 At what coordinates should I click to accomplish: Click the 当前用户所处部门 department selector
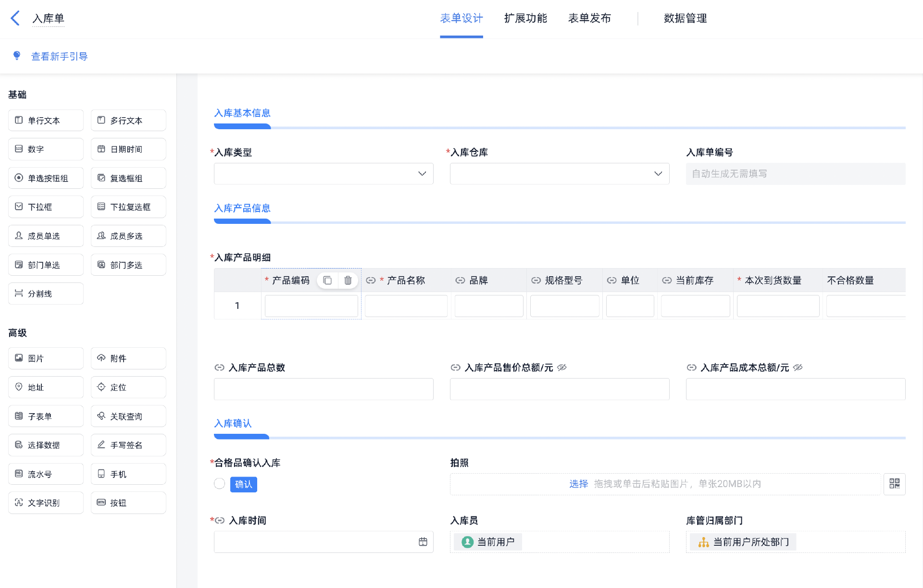click(x=743, y=542)
